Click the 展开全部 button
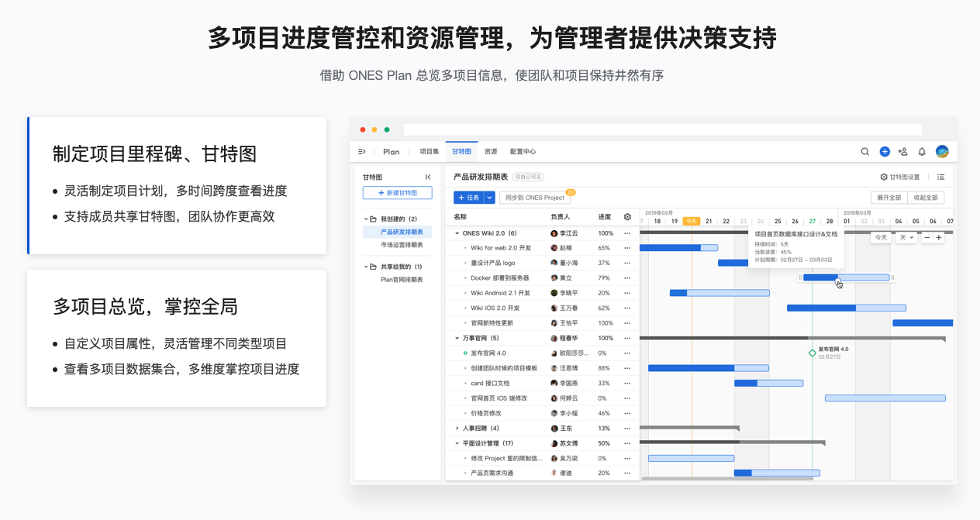 (889, 198)
